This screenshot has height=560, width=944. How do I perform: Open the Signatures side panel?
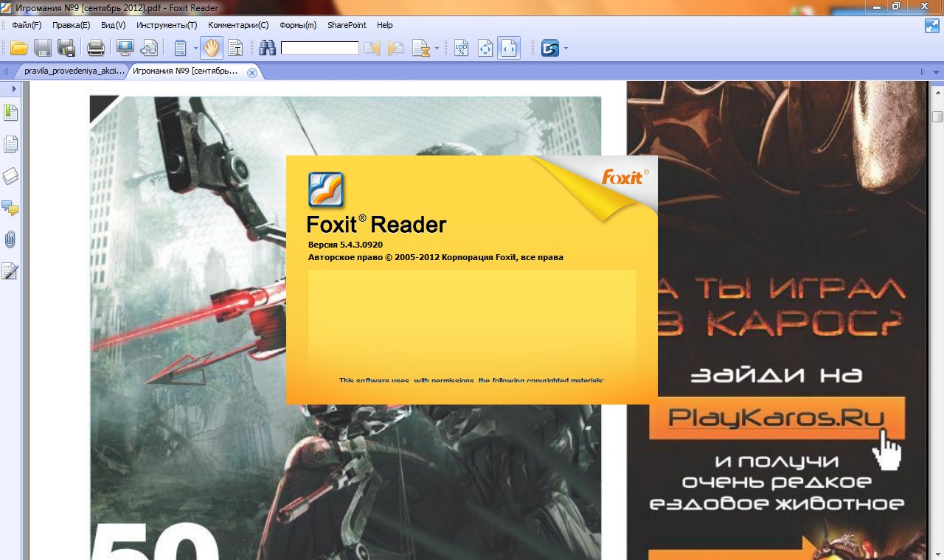[x=10, y=271]
